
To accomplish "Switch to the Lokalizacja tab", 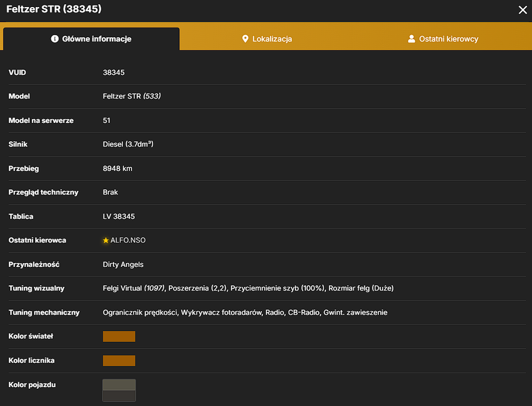I will click(x=267, y=39).
